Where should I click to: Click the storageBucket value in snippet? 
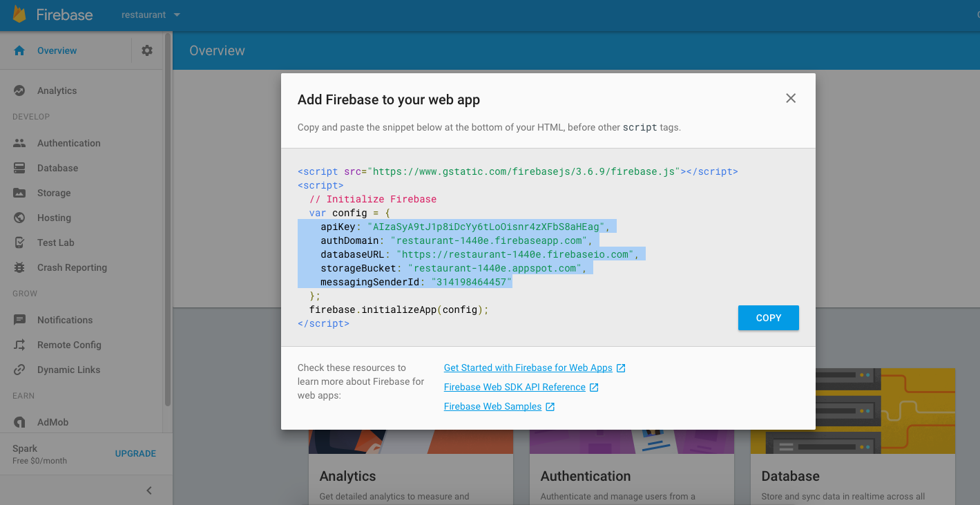click(x=495, y=268)
